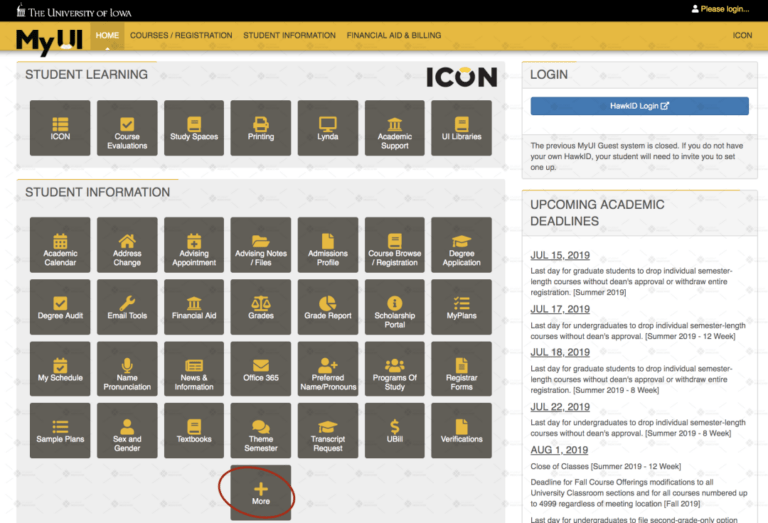Open the Course Browse / Registration tile
This screenshot has width=768, height=523.
[x=395, y=245]
